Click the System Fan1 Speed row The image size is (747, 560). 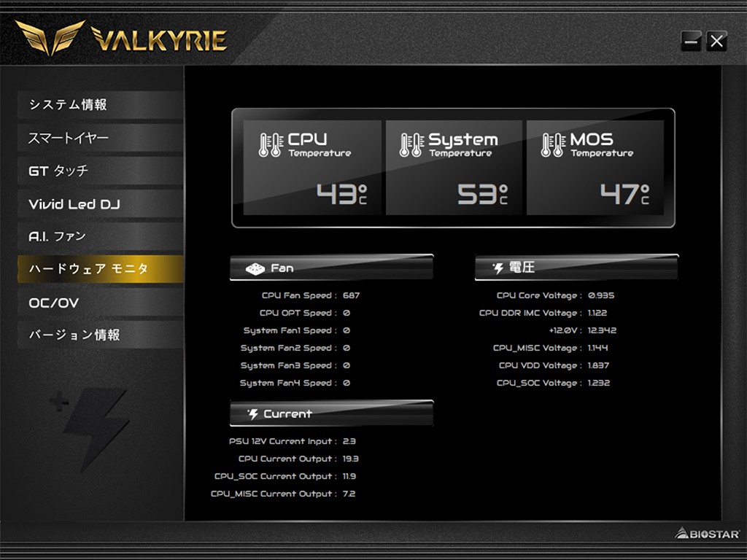click(297, 331)
